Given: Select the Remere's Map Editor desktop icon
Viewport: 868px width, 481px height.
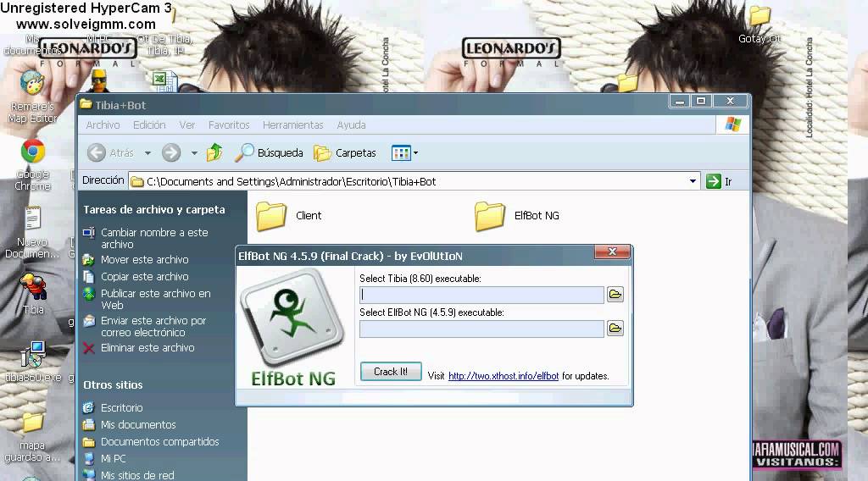Looking at the screenshot, I should point(33,98).
